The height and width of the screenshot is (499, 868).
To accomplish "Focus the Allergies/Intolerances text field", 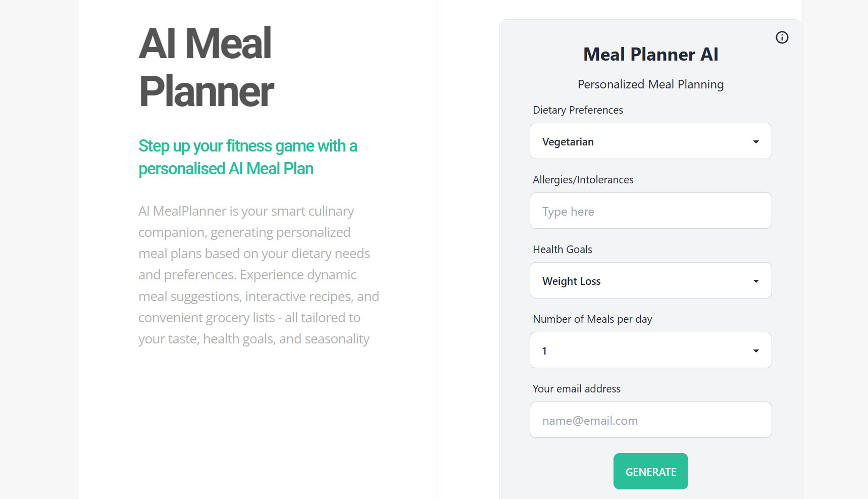I will [650, 211].
